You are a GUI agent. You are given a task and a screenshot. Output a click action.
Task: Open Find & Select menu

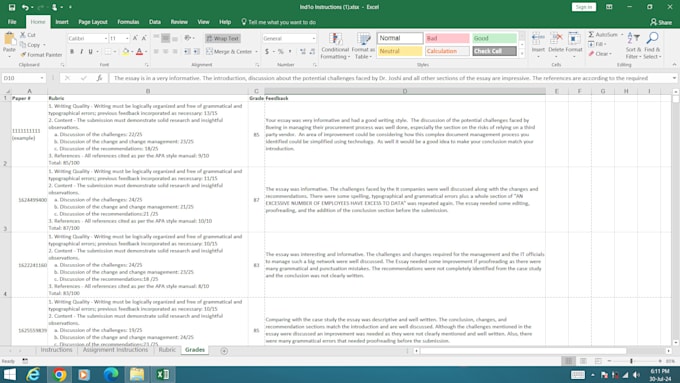[x=652, y=46]
